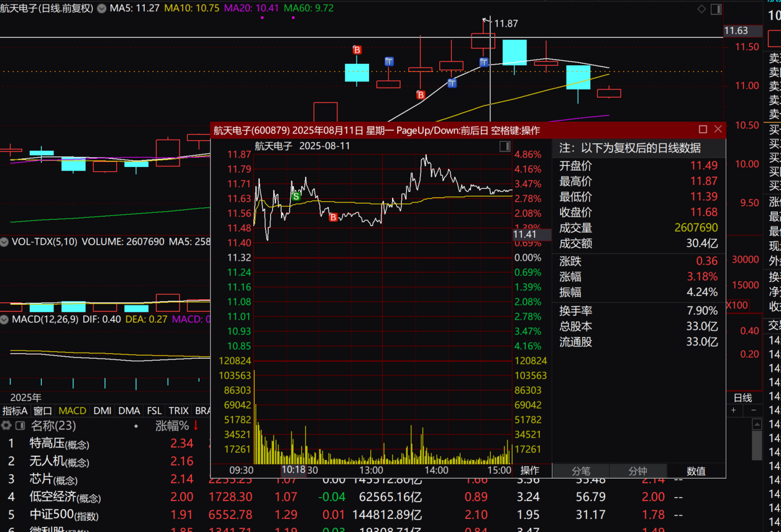Viewport: 781px width, 532px height.
Task: Click the 11.87 high price label on K-line
Action: [x=506, y=24]
